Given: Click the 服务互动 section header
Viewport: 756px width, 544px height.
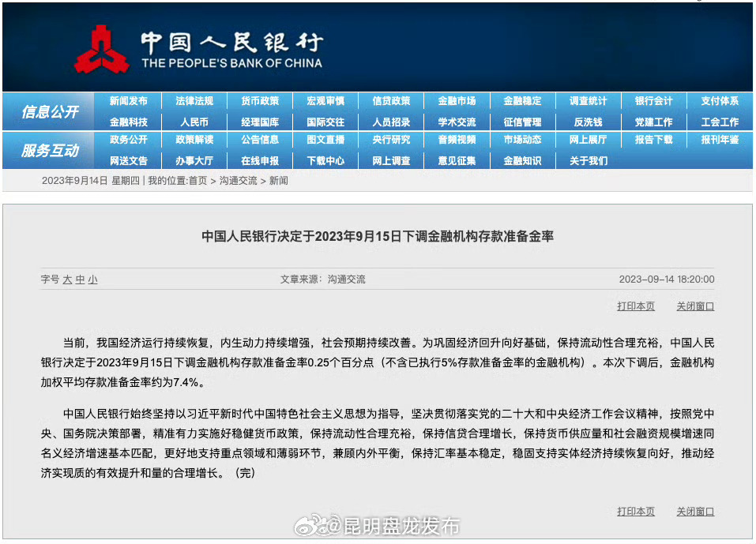Looking at the screenshot, I should coord(50,151).
